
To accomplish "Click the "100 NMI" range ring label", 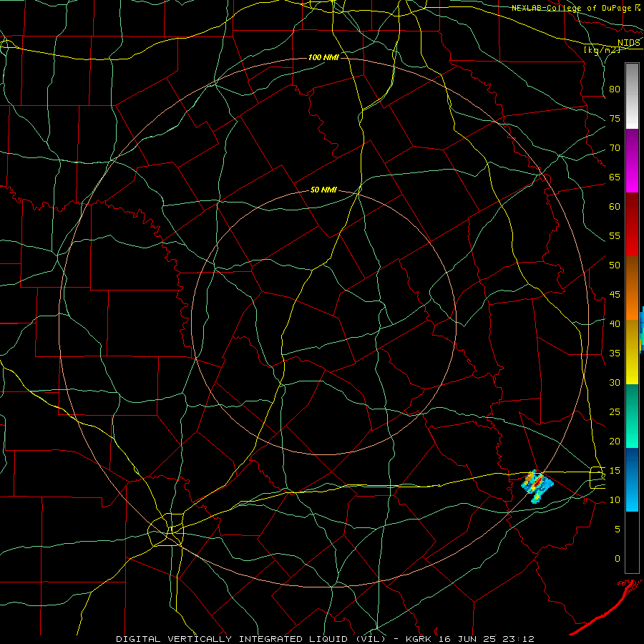I will pyautogui.click(x=323, y=57).
